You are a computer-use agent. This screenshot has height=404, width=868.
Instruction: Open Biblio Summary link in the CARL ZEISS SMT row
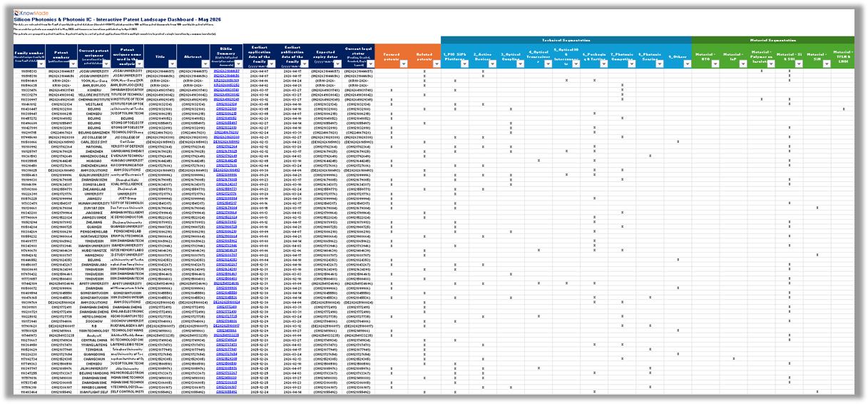[x=226, y=142]
